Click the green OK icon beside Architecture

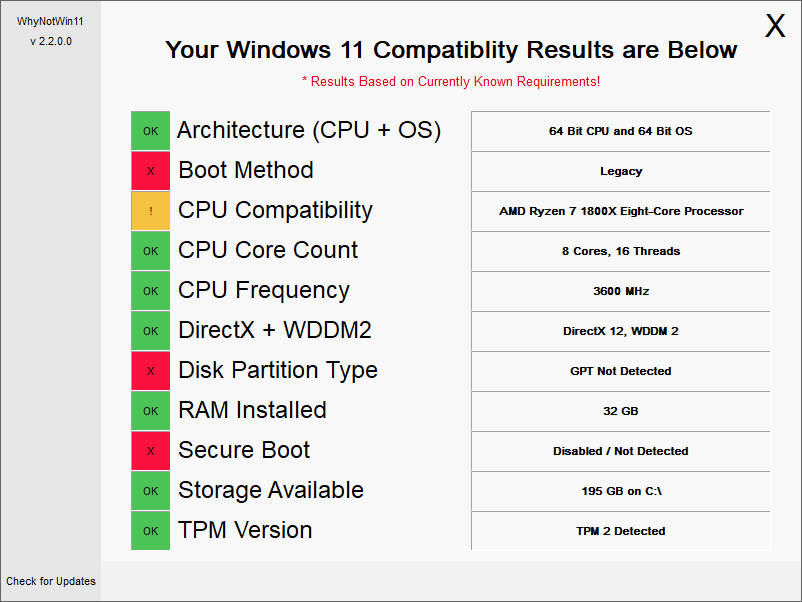(150, 131)
